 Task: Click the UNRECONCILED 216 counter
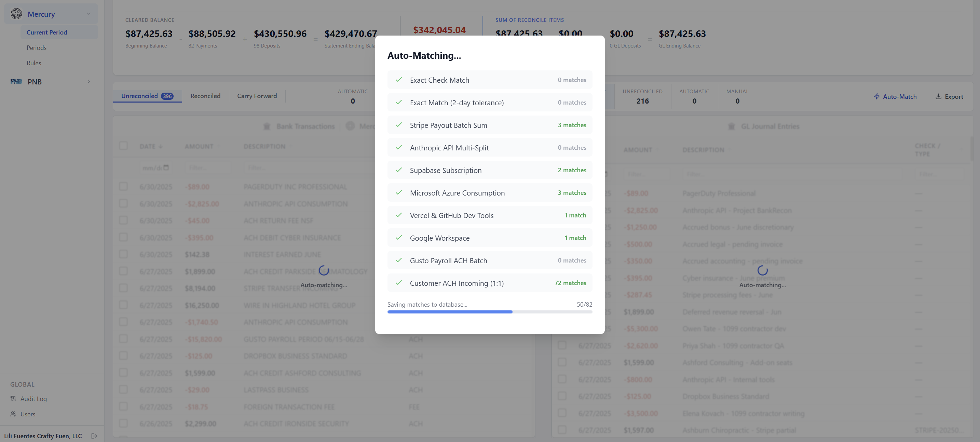pyautogui.click(x=642, y=96)
